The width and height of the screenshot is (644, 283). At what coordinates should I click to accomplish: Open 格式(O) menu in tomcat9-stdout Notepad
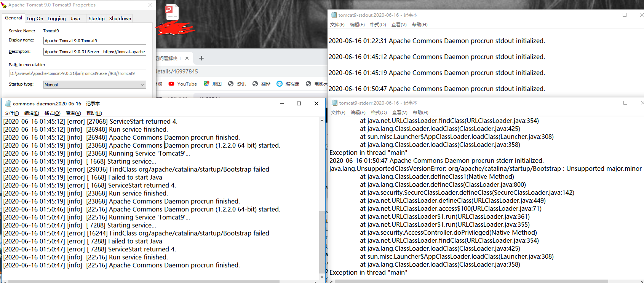tap(378, 24)
